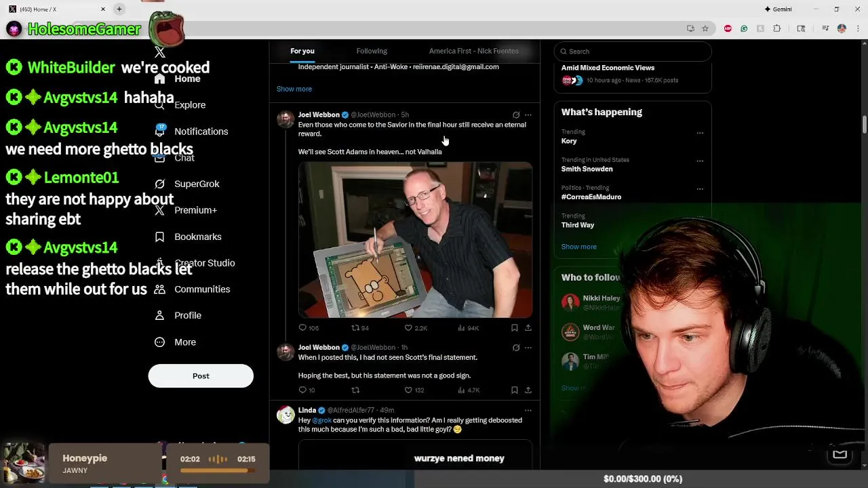The width and height of the screenshot is (868, 488).
Task: Switch to the For you tab
Action: point(302,51)
